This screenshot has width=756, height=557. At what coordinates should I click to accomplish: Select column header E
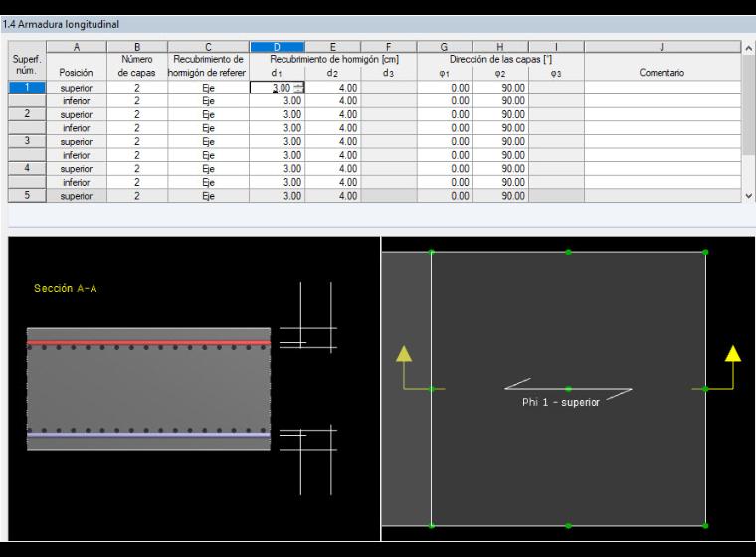click(x=332, y=47)
